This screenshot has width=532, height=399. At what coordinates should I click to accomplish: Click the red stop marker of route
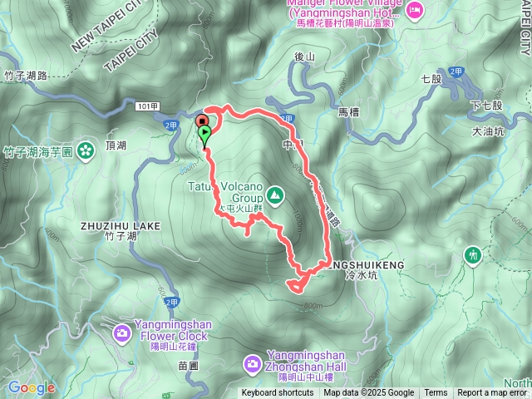(203, 121)
